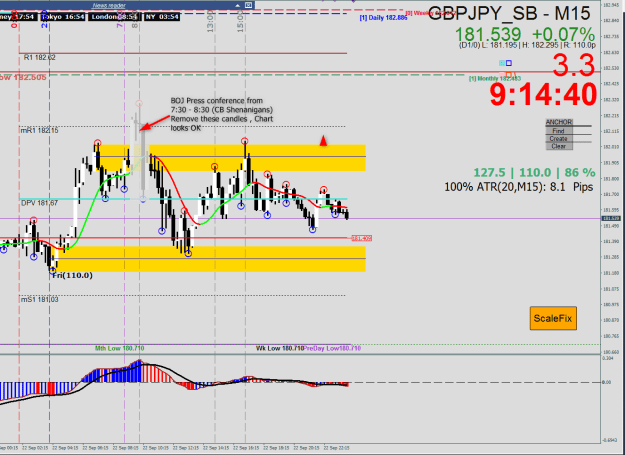625x455 pixels.
Task: Select the 15:00 vertical time marker label
Action: tap(240, 22)
